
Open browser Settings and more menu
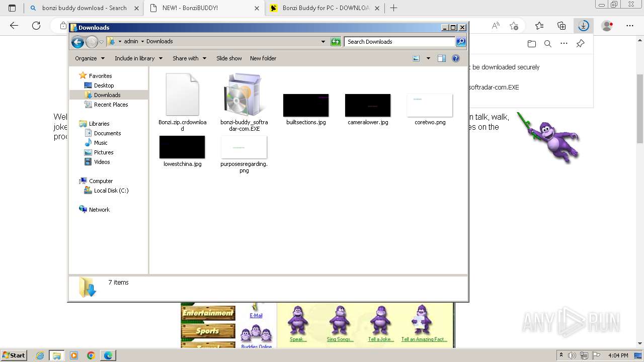pyautogui.click(x=630, y=26)
